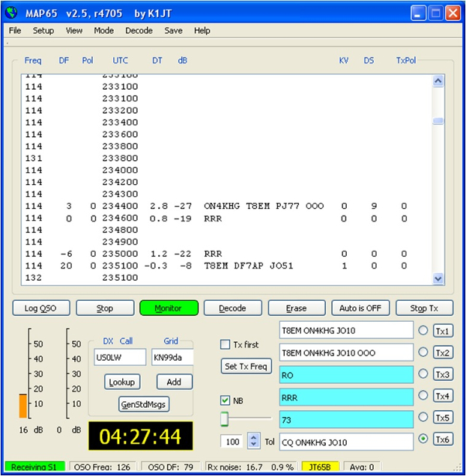Image resolution: width=466 pixels, height=476 pixels.
Task: Click the Set Tx Freq button
Action: pyautogui.click(x=246, y=367)
